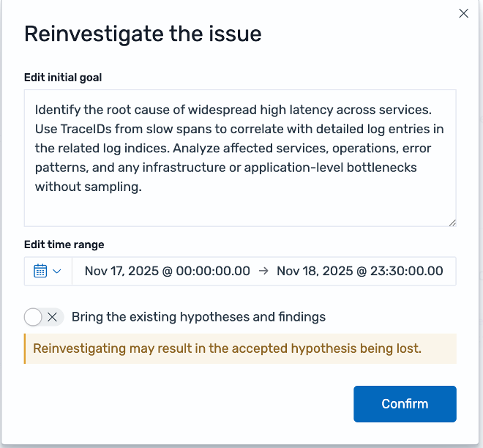Click the Edit time range label
Screen dimensions: 483x448
(x=64, y=244)
